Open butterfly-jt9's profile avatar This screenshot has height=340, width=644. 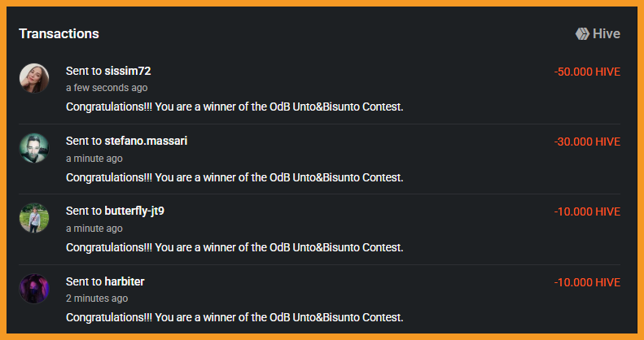click(x=34, y=218)
